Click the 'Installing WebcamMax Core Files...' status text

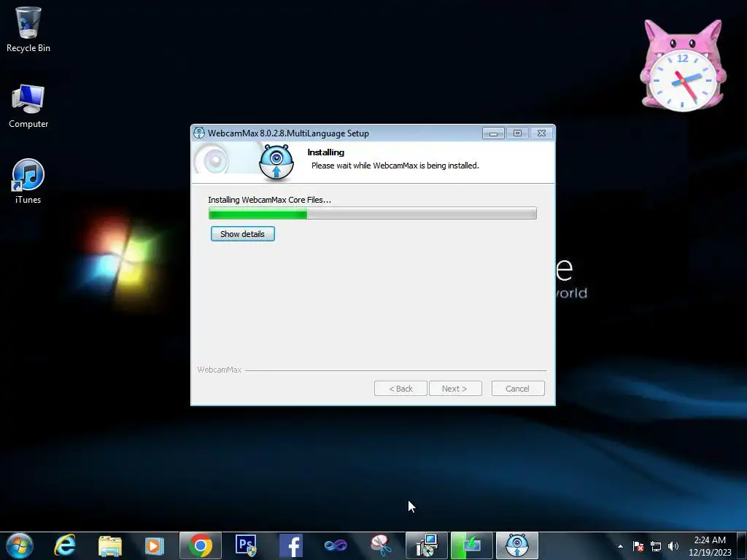[270, 200]
